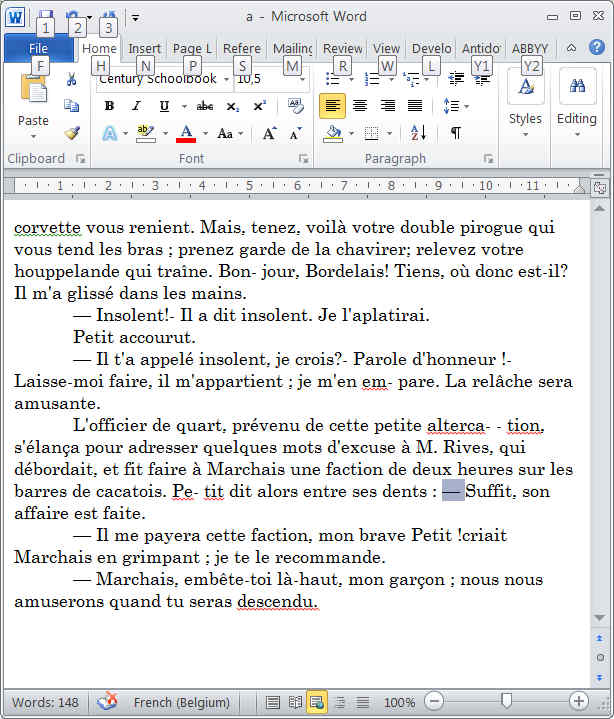Apply strikethrough to text

click(205, 106)
